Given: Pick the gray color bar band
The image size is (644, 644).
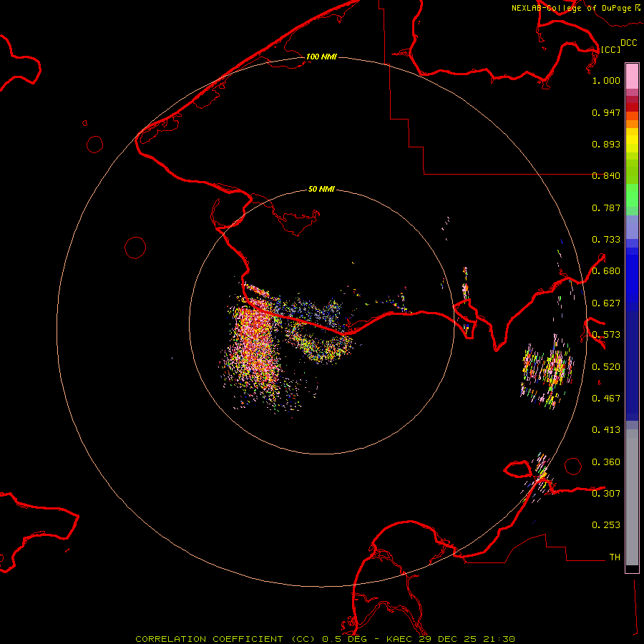Looking at the screenshot, I should tap(632, 497).
